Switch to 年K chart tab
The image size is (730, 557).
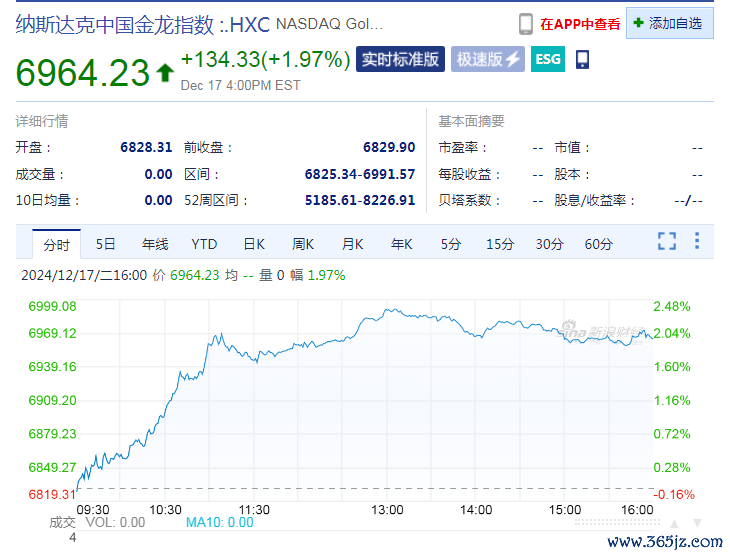402,244
